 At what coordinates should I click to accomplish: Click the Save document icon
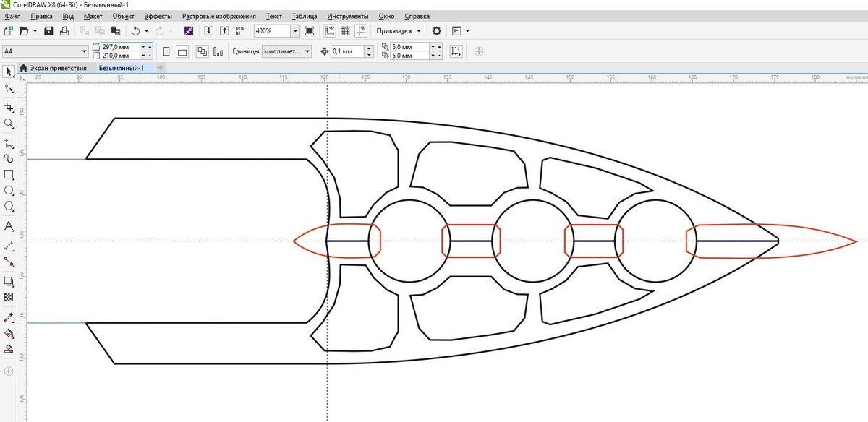(x=48, y=31)
